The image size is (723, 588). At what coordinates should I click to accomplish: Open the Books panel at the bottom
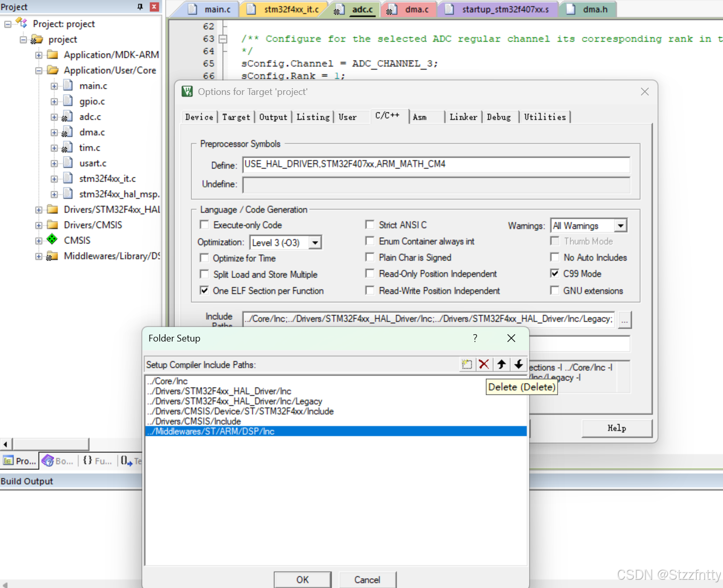tap(57, 461)
